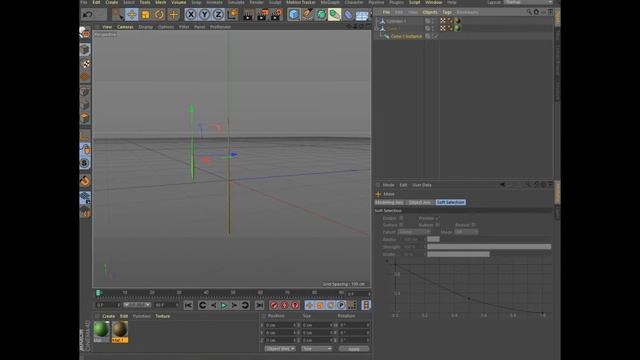Click the Record Active Objects key icon

pos(274,305)
